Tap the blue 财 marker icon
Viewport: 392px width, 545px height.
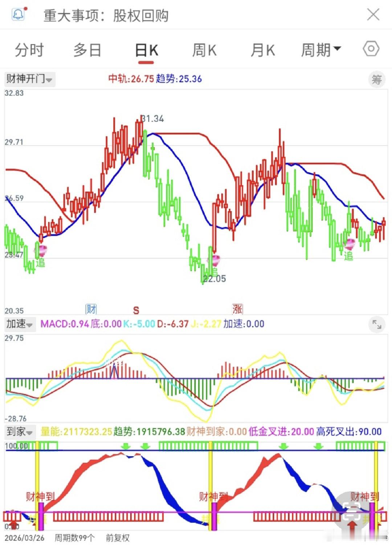click(x=91, y=309)
